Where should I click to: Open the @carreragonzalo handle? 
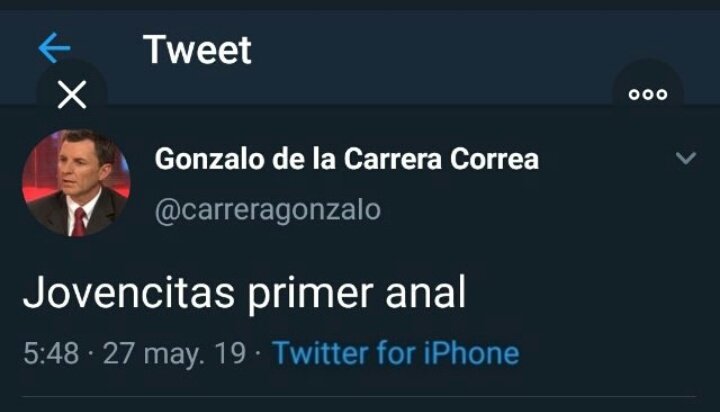[x=268, y=210]
